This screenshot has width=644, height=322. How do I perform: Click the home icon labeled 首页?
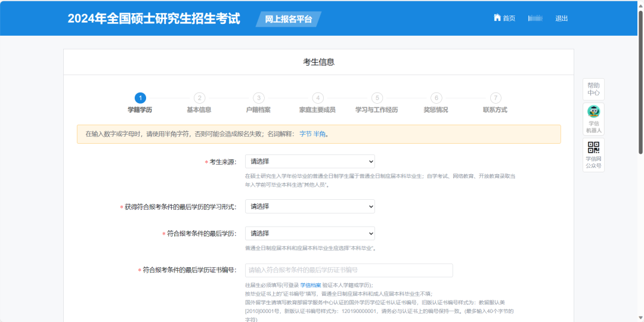coord(504,18)
